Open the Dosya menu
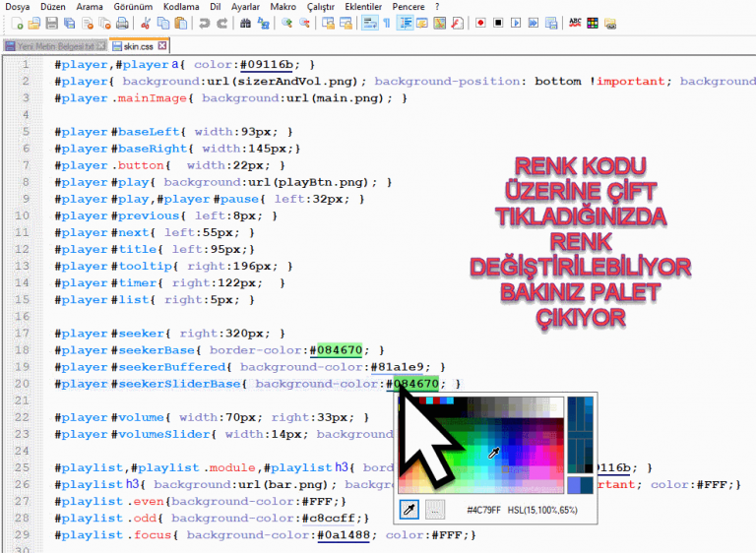Image resolution: width=756 pixels, height=553 pixels. (x=17, y=7)
